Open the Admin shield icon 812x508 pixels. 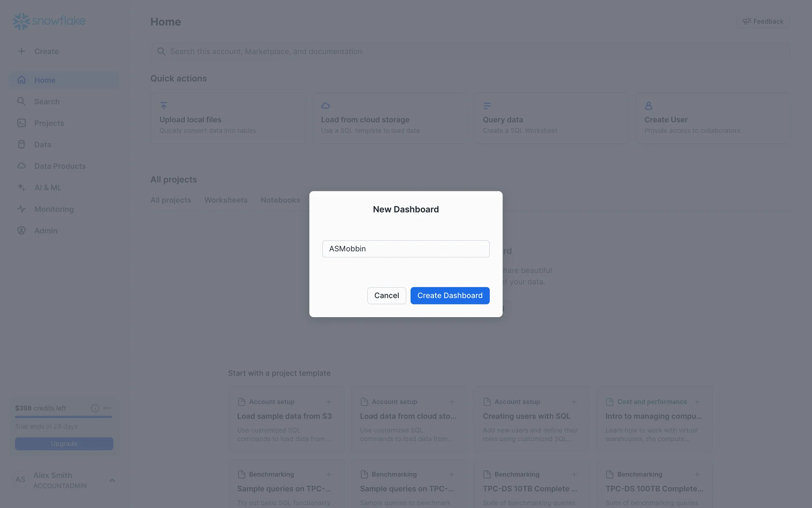(21, 231)
